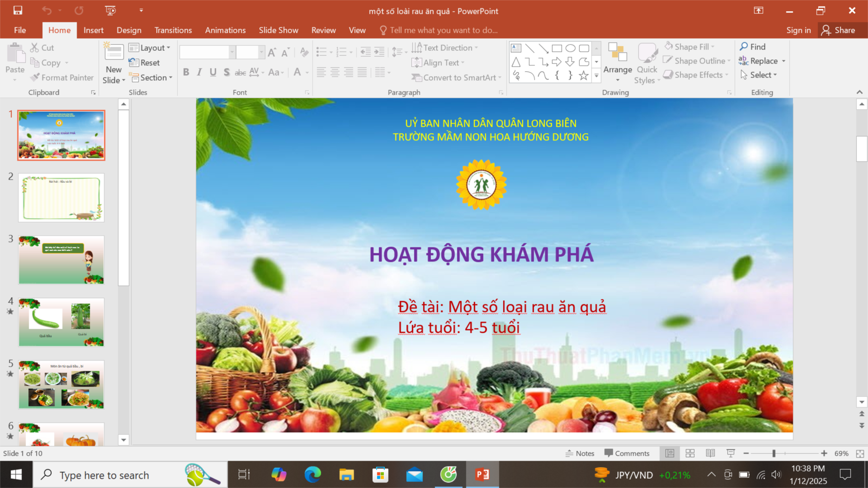Image resolution: width=868 pixels, height=488 pixels.
Task: Expand the Select dropdown in Editing
Action: click(759, 75)
